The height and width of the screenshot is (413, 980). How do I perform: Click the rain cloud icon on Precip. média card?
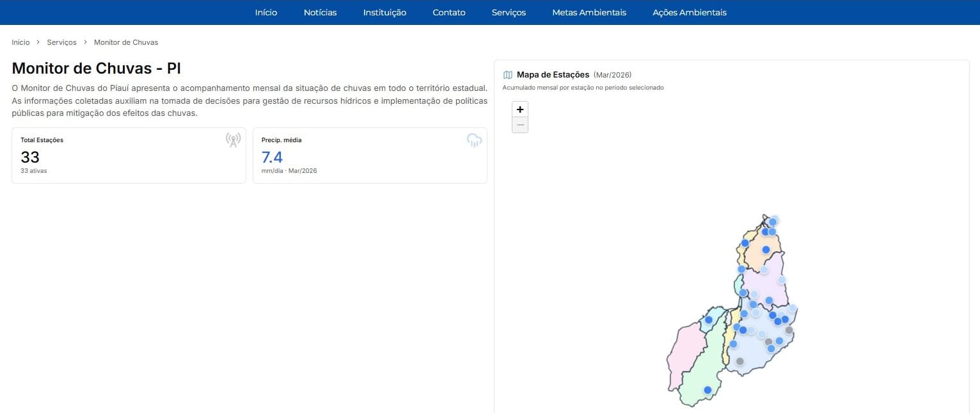(474, 140)
